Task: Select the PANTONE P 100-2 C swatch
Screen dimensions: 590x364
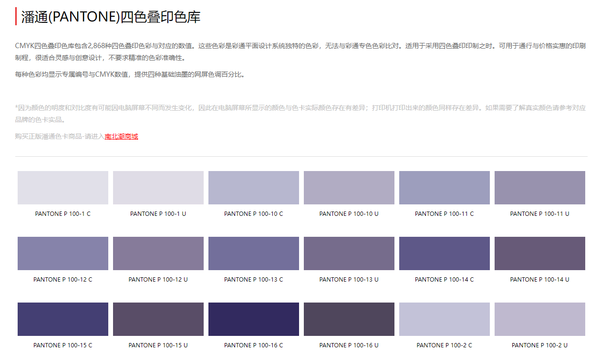Action: 445,319
